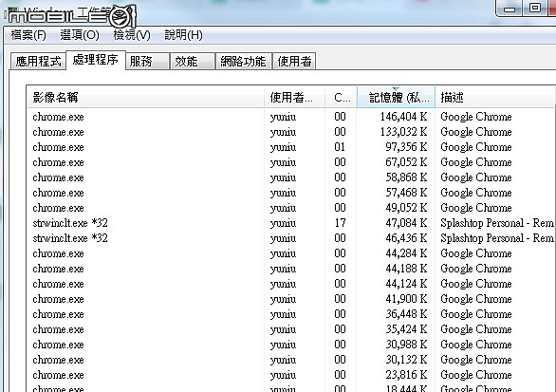
Task: Select chrome.exe row using 57,468 K
Action: pos(290,193)
